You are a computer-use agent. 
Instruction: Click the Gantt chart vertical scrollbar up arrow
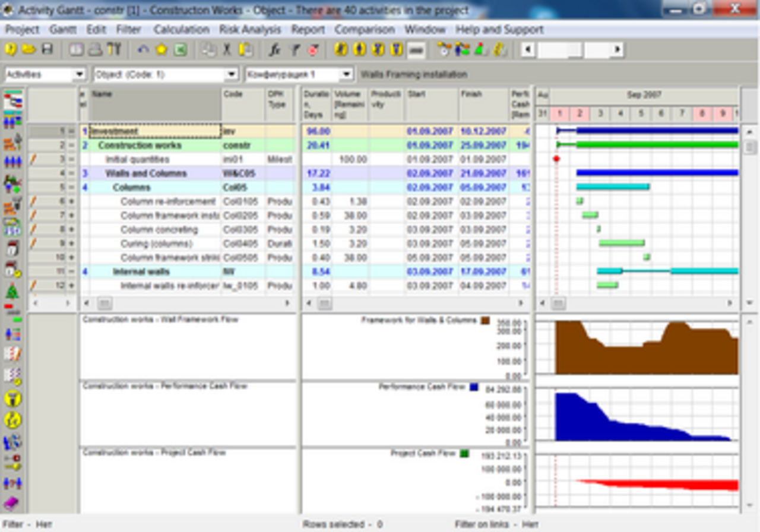click(x=750, y=131)
